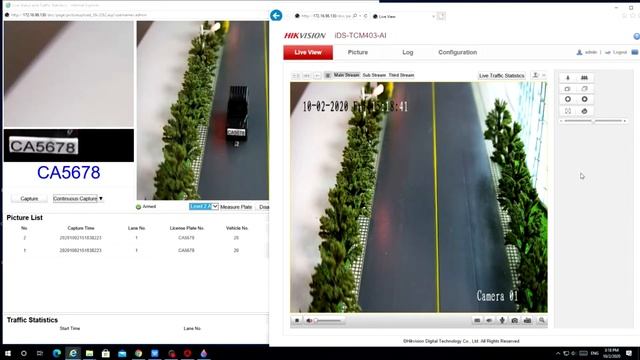Open the notification center in the taskbar
The width and height of the screenshot is (640, 360).
tap(629, 353)
